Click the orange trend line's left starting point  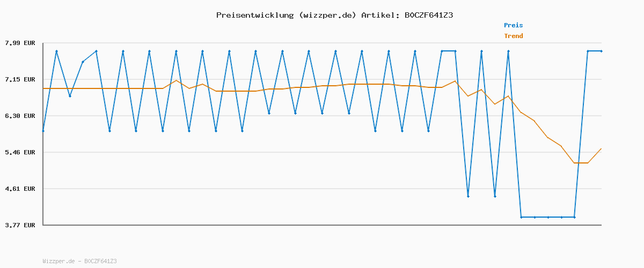tap(43, 88)
